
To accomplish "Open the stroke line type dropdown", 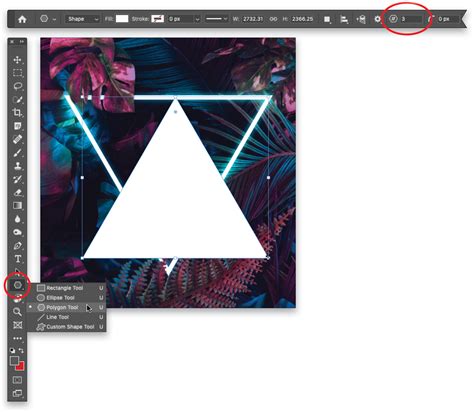I will (216, 19).
